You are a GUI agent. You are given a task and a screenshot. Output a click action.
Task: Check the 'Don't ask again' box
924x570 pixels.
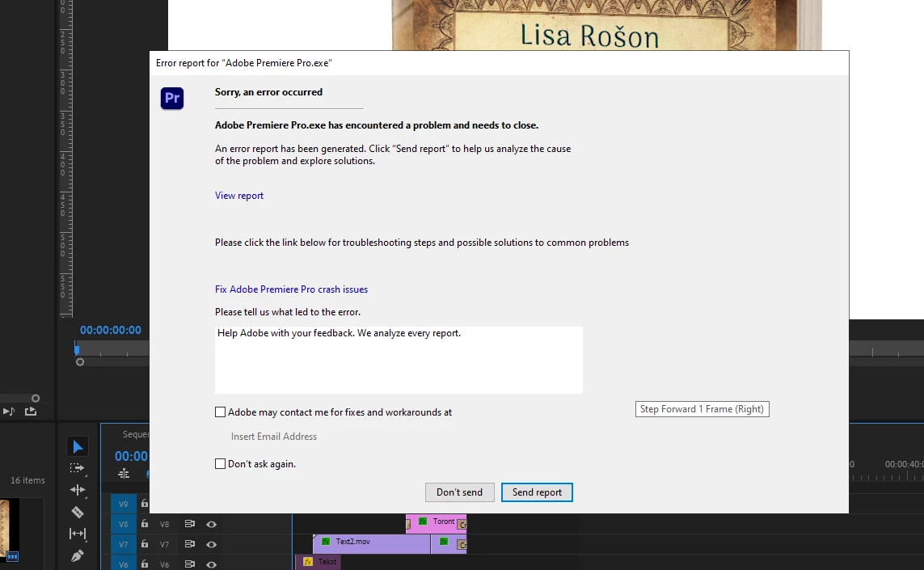[221, 464]
